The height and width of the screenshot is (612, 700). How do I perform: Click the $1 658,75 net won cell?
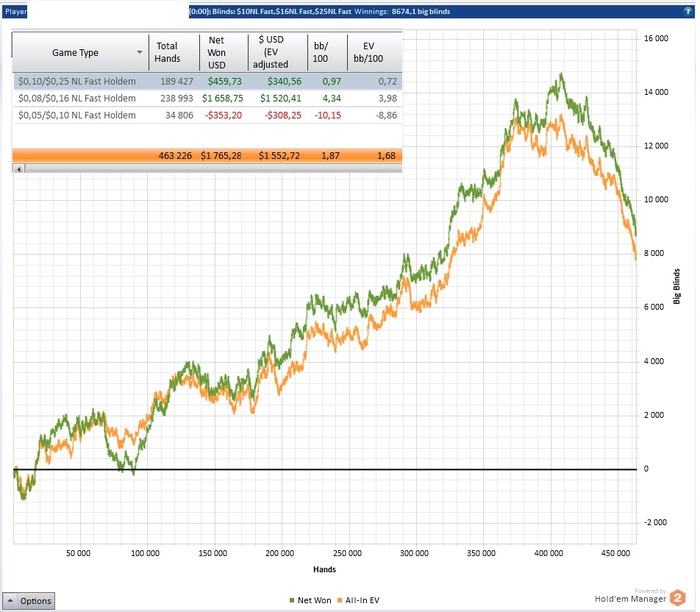pos(222,98)
